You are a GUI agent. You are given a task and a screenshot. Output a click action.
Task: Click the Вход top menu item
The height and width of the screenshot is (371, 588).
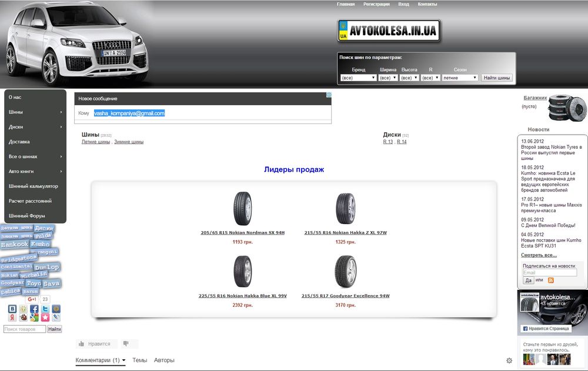point(403,4)
